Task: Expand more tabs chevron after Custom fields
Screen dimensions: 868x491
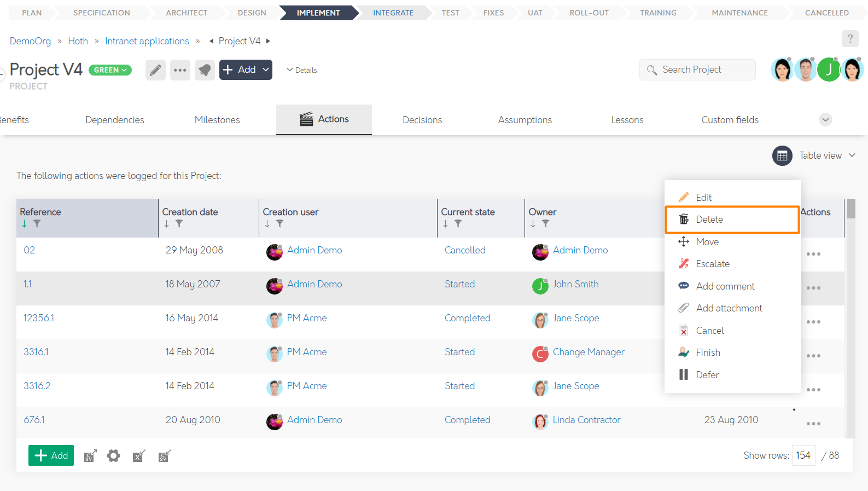Action: [825, 119]
